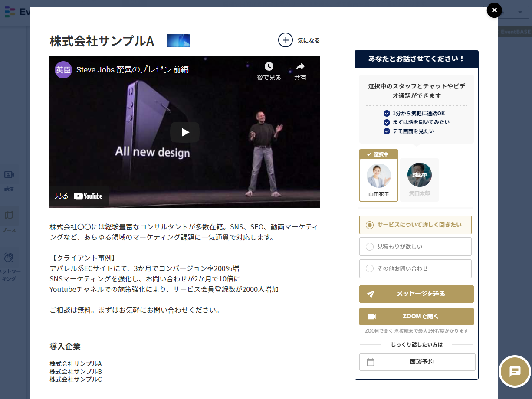Open ネットワーキング sidebar item in background

point(9,266)
